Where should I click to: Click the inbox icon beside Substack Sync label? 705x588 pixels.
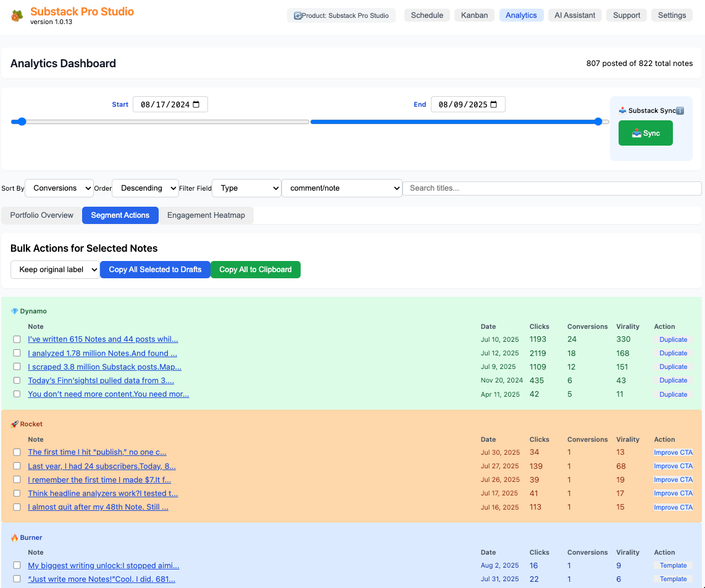tap(622, 110)
